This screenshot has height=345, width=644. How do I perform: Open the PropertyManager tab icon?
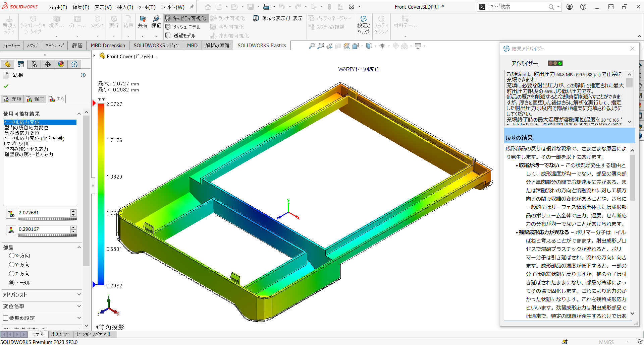(21, 64)
